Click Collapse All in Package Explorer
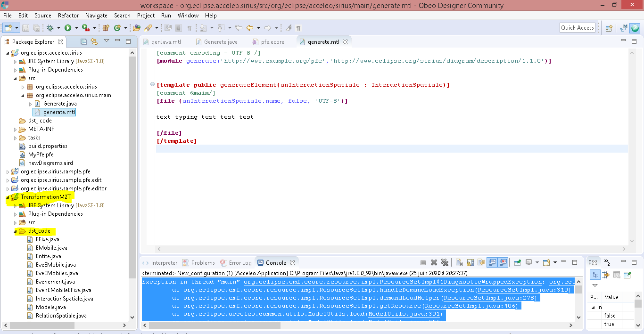The height and width of the screenshot is (334, 644). click(83, 41)
